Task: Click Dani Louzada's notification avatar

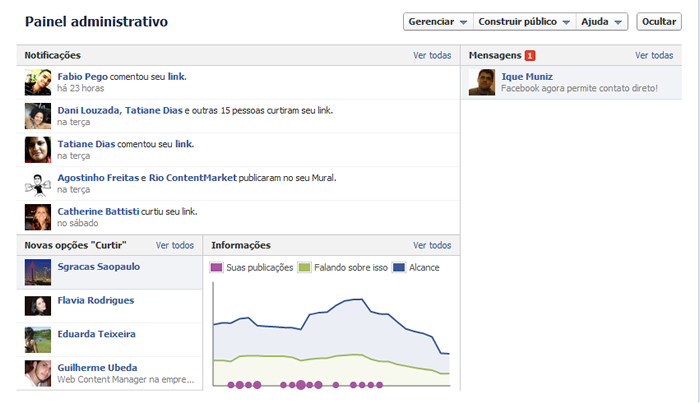Action: click(x=38, y=116)
